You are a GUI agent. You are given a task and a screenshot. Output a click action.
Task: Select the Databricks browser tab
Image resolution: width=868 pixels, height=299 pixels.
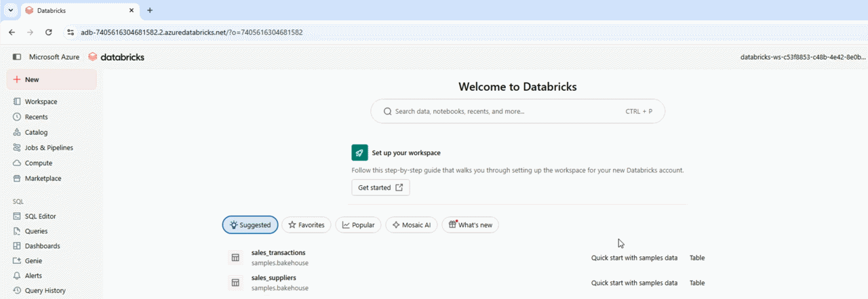coord(79,11)
